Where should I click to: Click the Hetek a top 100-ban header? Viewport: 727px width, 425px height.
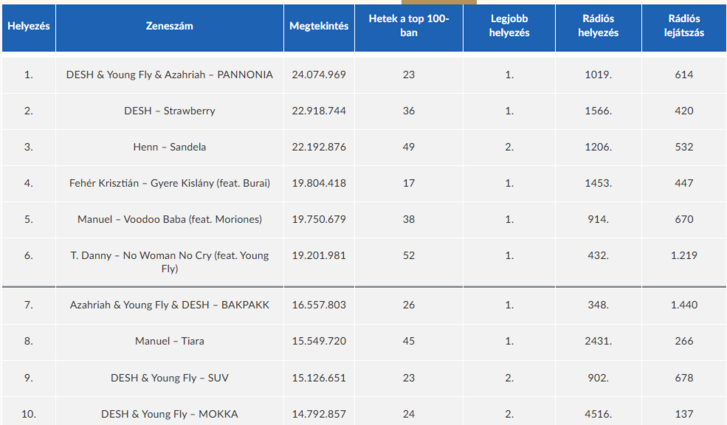point(408,26)
